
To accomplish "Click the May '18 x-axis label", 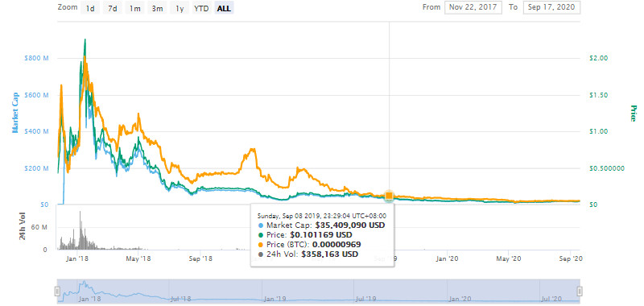I will click(x=139, y=258).
